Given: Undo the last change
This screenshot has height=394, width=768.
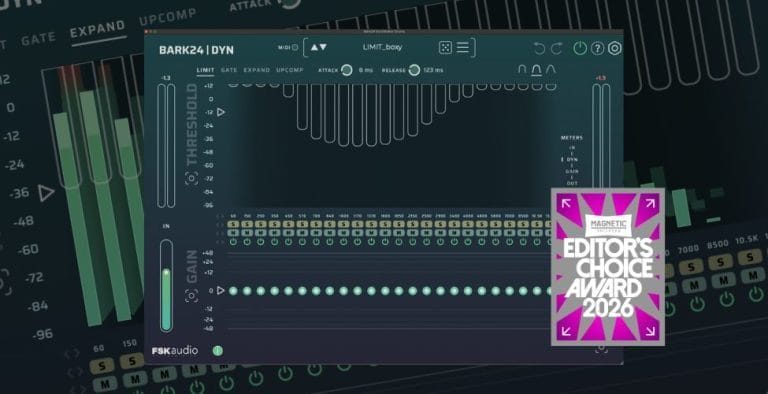Looking at the screenshot, I should 539,48.
